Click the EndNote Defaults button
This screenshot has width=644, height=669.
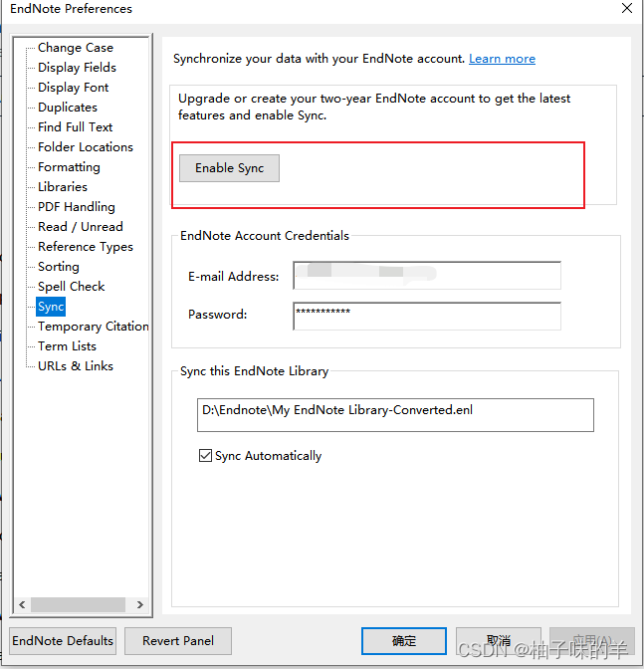[63, 641]
